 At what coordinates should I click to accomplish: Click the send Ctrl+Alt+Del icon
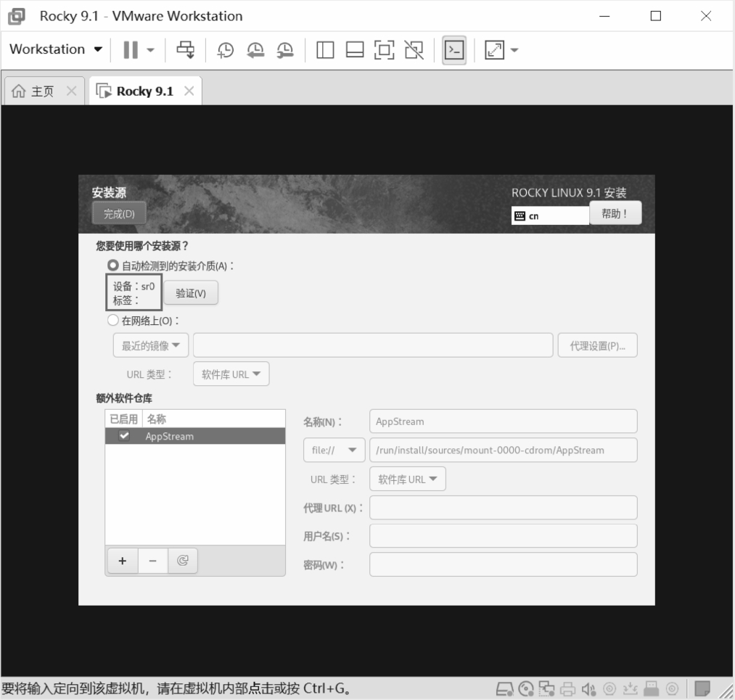pos(186,49)
